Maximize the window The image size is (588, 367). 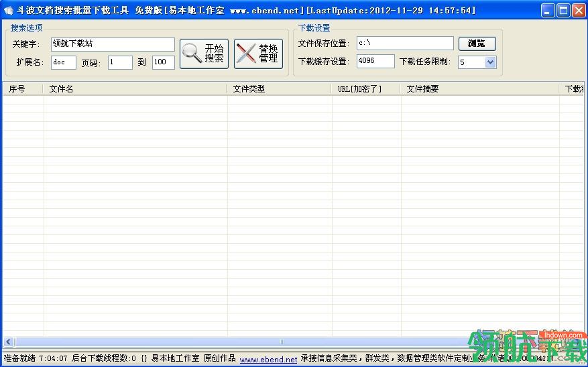(563, 11)
